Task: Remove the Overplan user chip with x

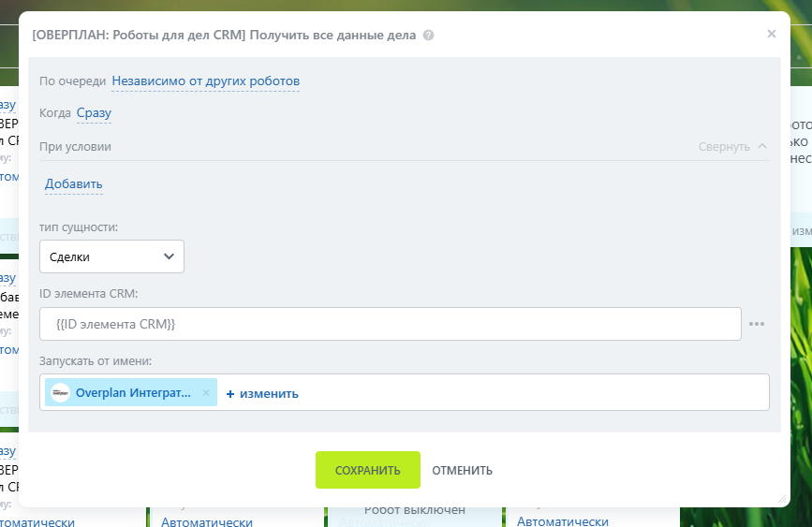Action: (206, 393)
